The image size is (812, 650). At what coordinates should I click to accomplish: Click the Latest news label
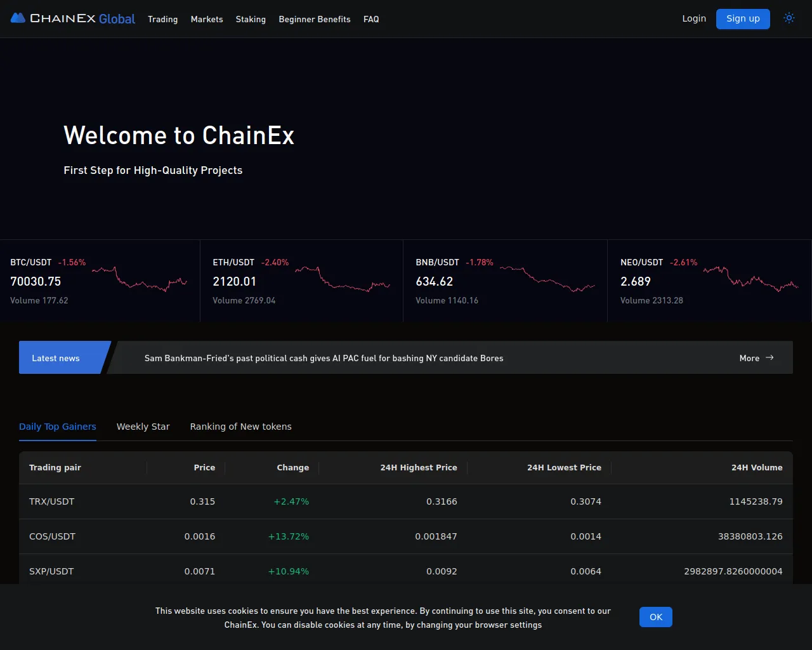pos(56,358)
